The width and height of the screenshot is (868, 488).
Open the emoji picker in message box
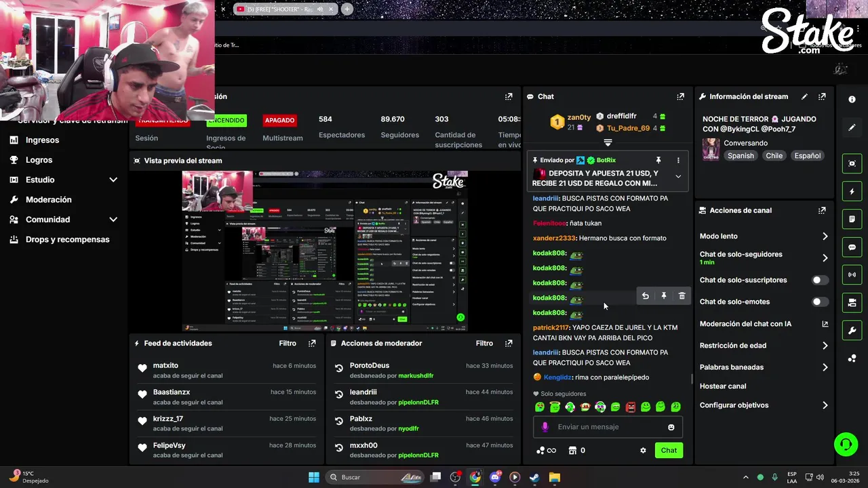tap(671, 427)
